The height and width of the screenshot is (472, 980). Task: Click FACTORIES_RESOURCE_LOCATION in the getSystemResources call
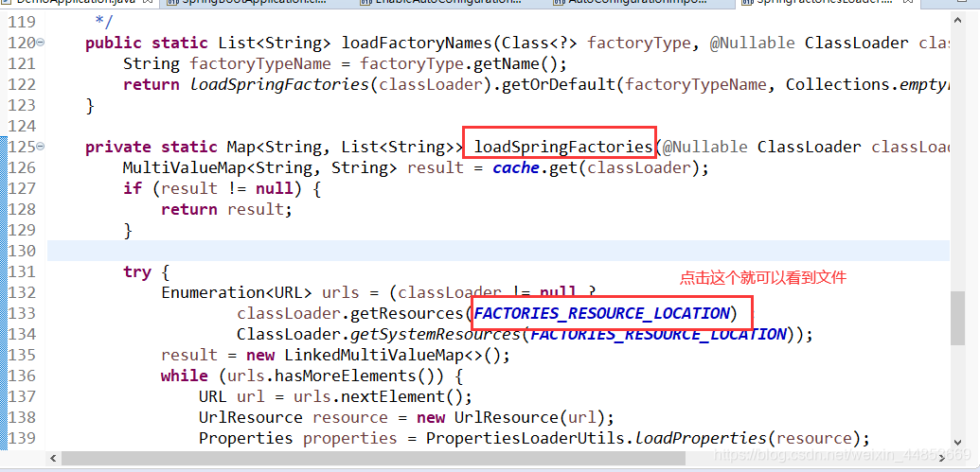(658, 334)
